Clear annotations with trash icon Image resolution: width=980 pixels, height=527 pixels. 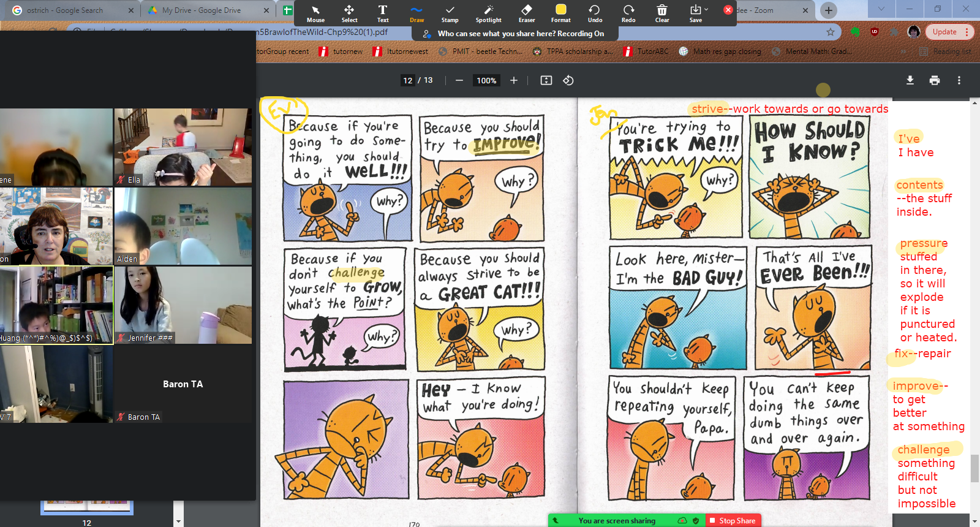tap(662, 13)
